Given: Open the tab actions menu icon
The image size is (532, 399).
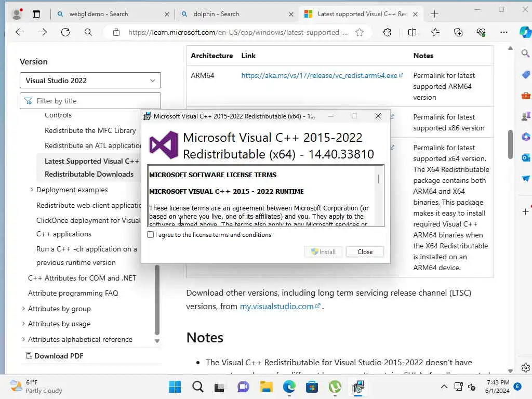Looking at the screenshot, I should tap(36, 14).
